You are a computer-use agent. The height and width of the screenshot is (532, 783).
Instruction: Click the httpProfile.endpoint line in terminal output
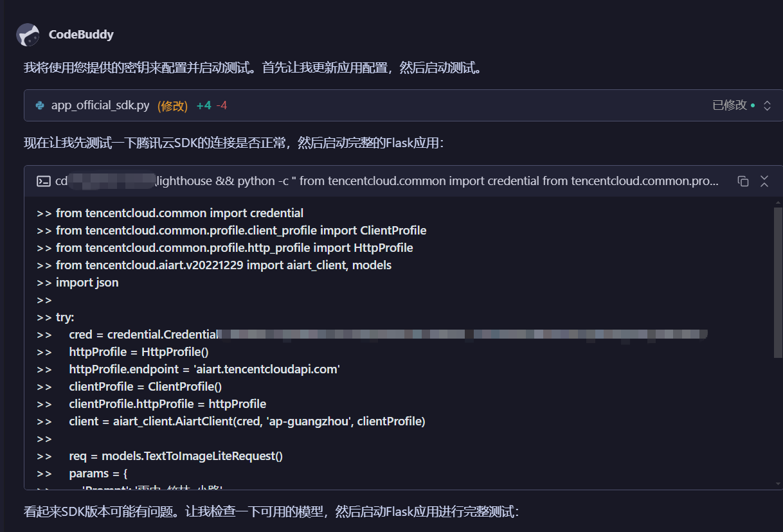tap(204, 369)
